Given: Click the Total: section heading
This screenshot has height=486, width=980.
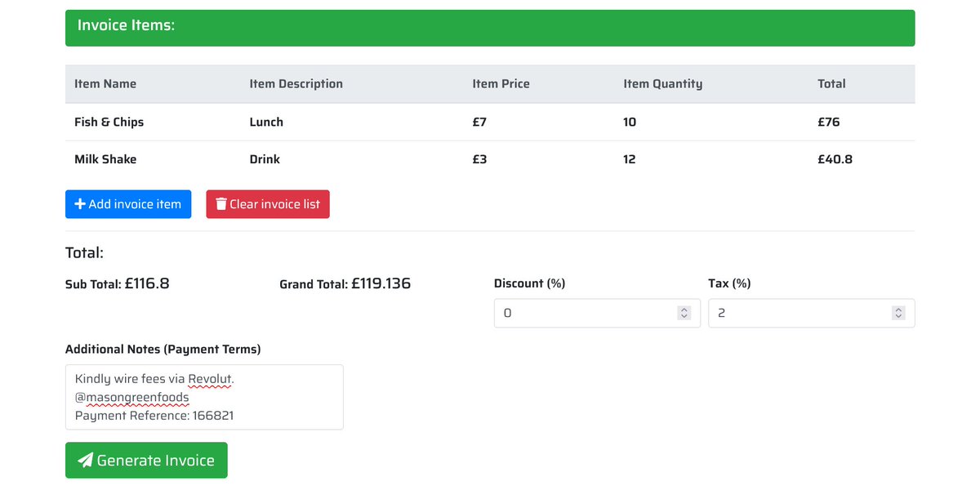Looking at the screenshot, I should pos(84,253).
